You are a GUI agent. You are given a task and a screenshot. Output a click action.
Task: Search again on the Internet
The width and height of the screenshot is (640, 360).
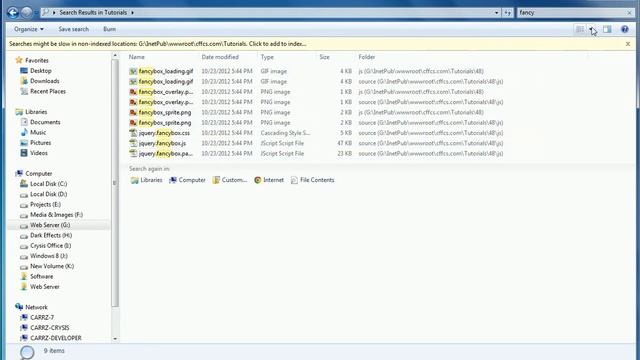coord(269,180)
